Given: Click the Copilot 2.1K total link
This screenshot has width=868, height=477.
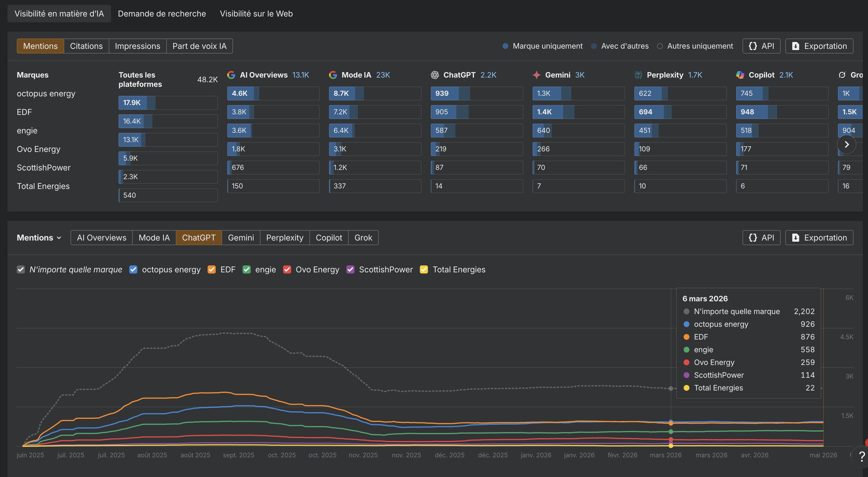Looking at the screenshot, I should [x=786, y=75].
